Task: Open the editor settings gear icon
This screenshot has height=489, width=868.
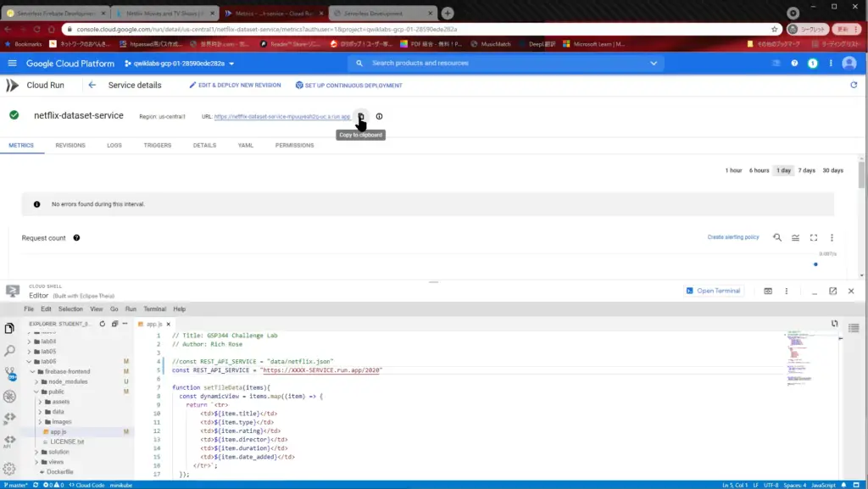Action: pyautogui.click(x=8, y=469)
